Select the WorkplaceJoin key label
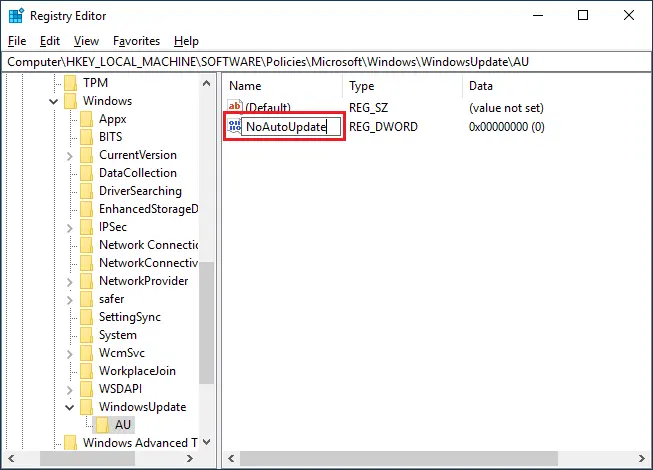653x470 pixels. [x=137, y=371]
